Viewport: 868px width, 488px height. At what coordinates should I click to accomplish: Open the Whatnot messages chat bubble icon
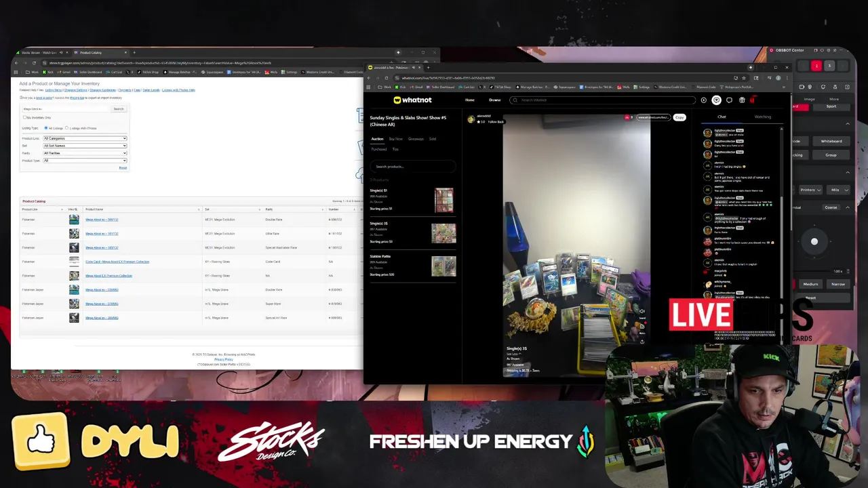tap(729, 100)
